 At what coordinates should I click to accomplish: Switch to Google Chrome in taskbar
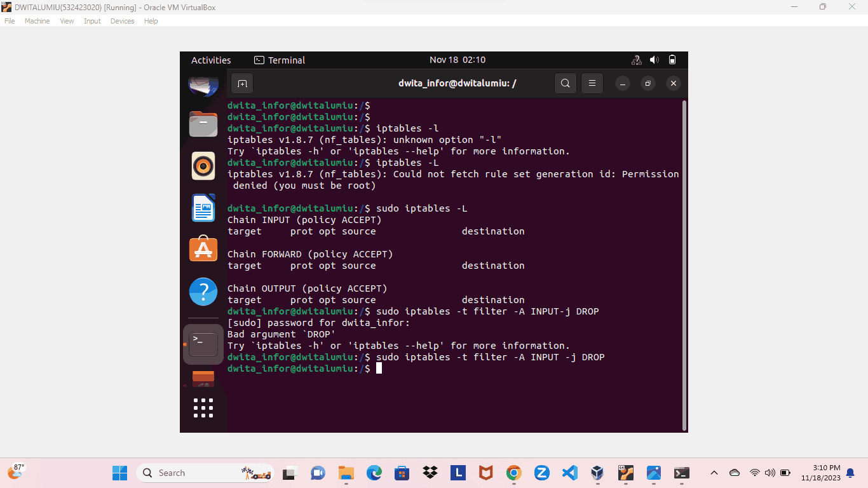[x=513, y=473]
